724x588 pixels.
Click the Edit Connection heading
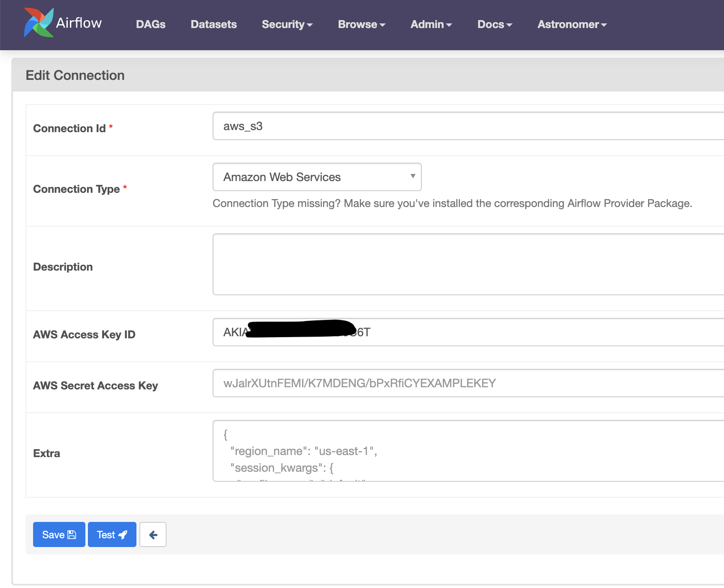75,75
